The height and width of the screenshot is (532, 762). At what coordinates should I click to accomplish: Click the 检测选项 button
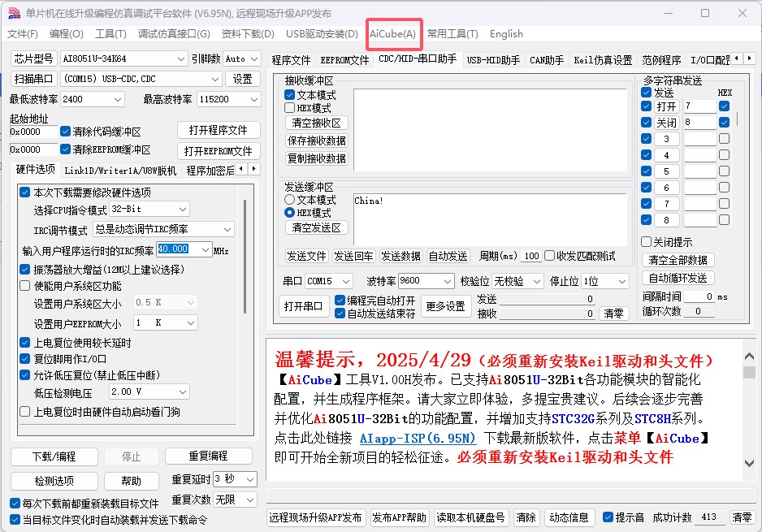(54, 481)
